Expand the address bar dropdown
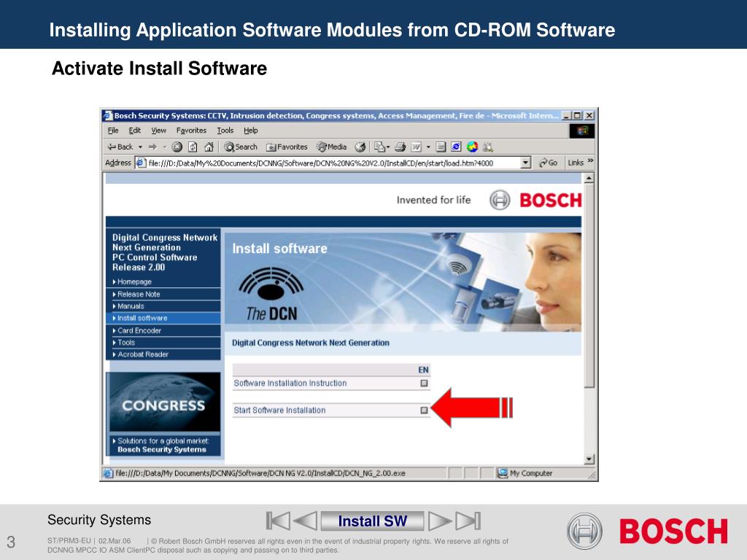 (525, 163)
